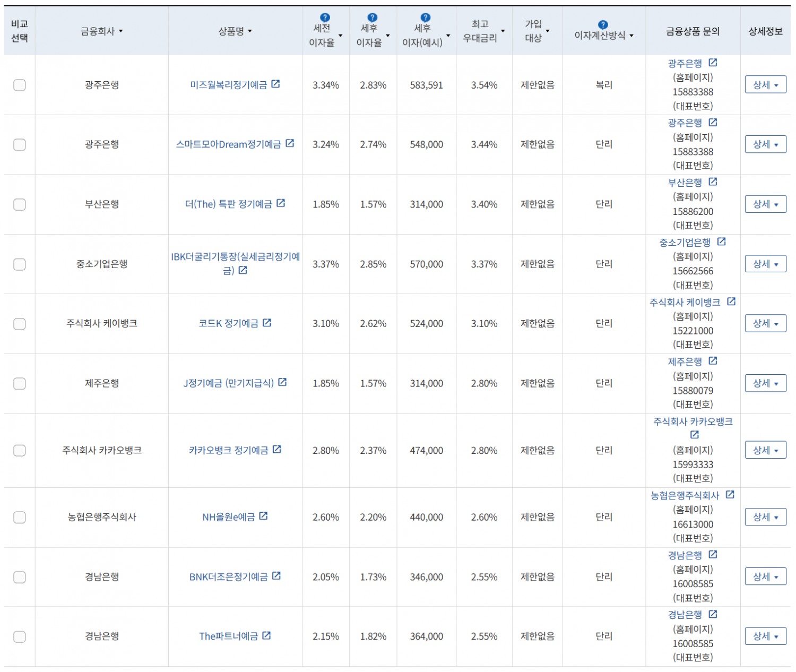Click homepage icon for 농협은행주식회사 inquiry
796x672 pixels.
coord(730,495)
